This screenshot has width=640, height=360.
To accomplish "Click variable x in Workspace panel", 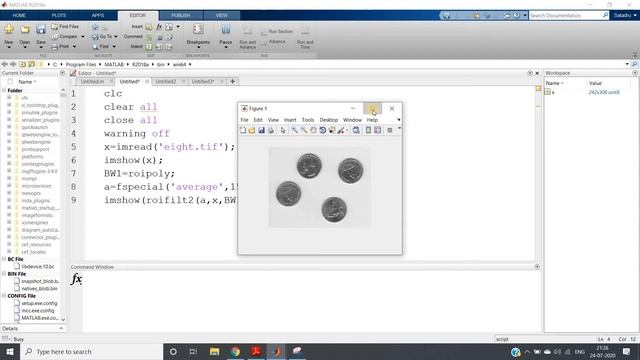I will 553,92.
